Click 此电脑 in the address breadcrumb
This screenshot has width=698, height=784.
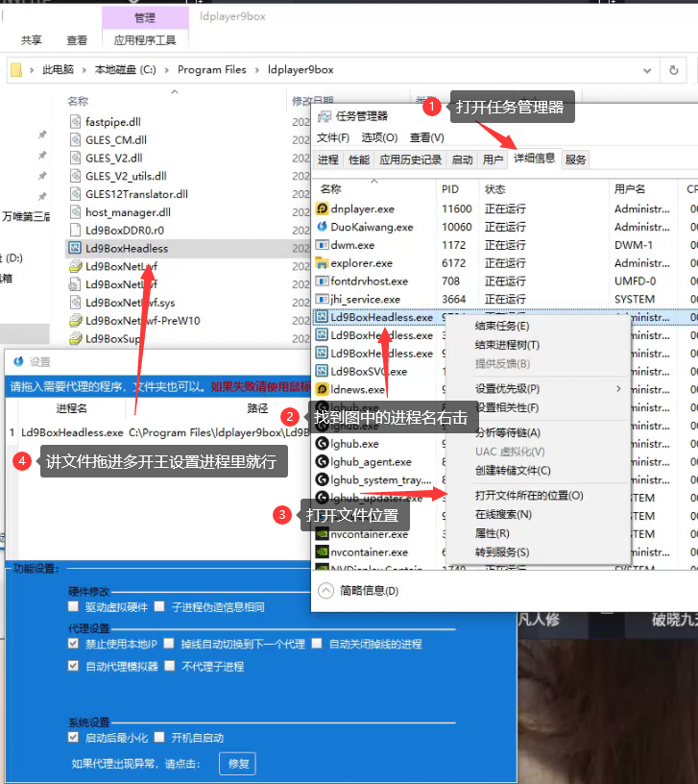(x=58, y=69)
